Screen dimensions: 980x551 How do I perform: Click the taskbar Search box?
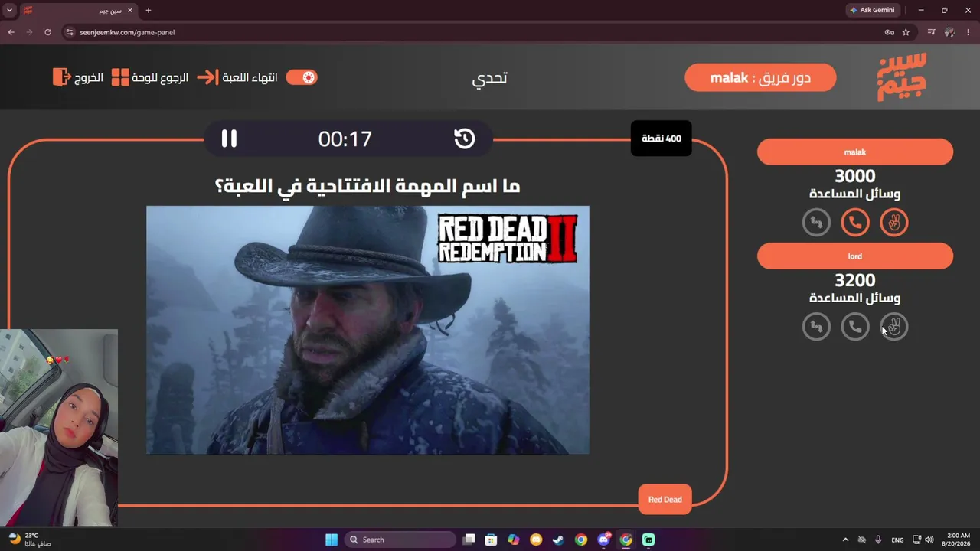pos(399,540)
